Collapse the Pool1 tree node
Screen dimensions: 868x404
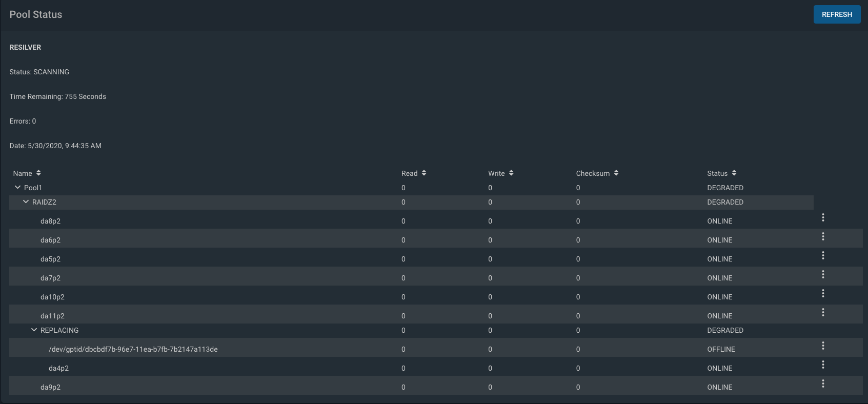[17, 188]
